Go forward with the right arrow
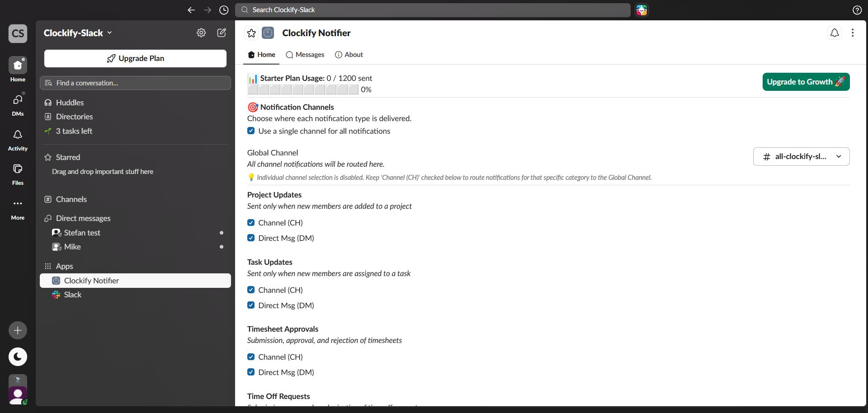 click(208, 10)
